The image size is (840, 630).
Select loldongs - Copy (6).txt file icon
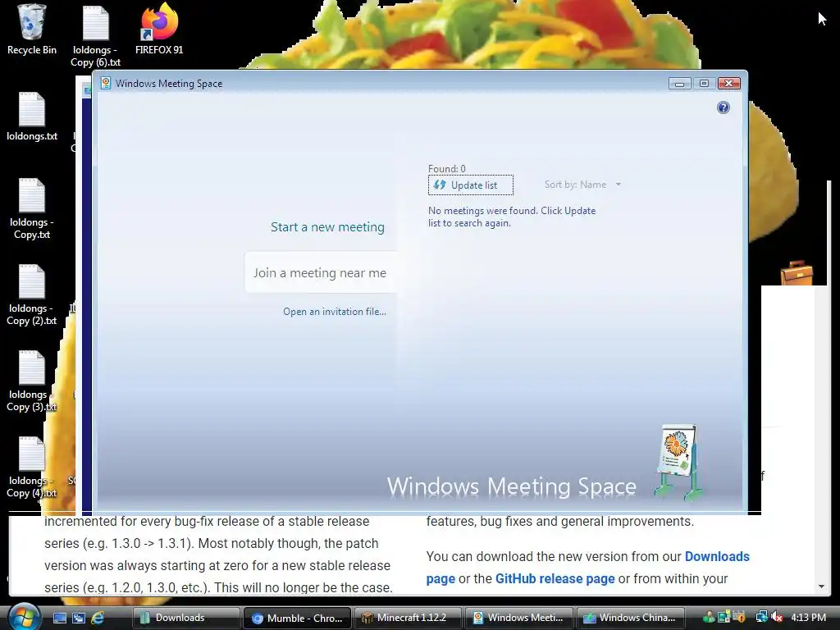click(x=95, y=36)
